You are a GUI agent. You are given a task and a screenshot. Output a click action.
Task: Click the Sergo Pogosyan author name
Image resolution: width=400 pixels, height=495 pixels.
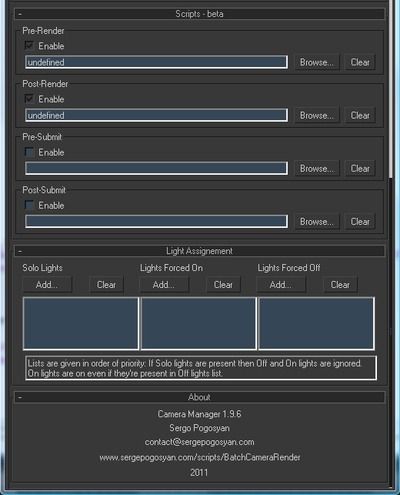click(x=199, y=428)
